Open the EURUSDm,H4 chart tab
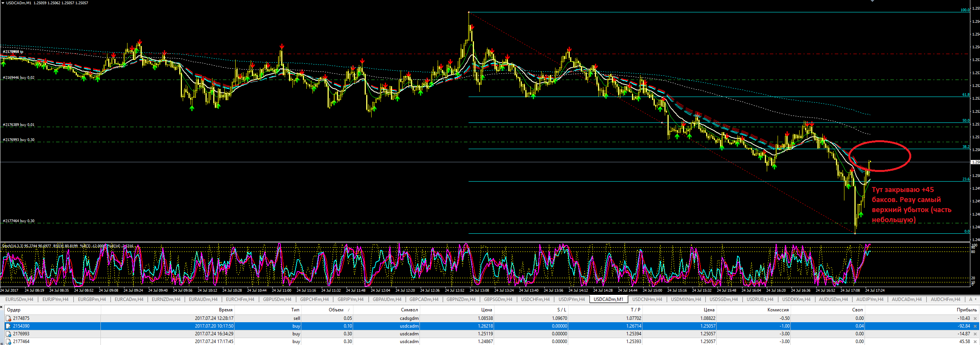 (19, 299)
